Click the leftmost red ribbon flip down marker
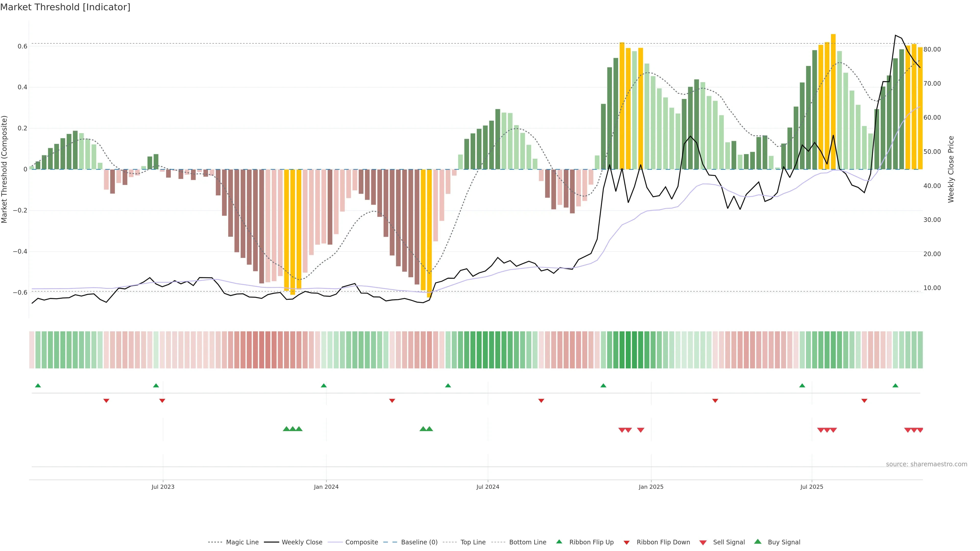This screenshot has height=551, width=980. coord(106,400)
